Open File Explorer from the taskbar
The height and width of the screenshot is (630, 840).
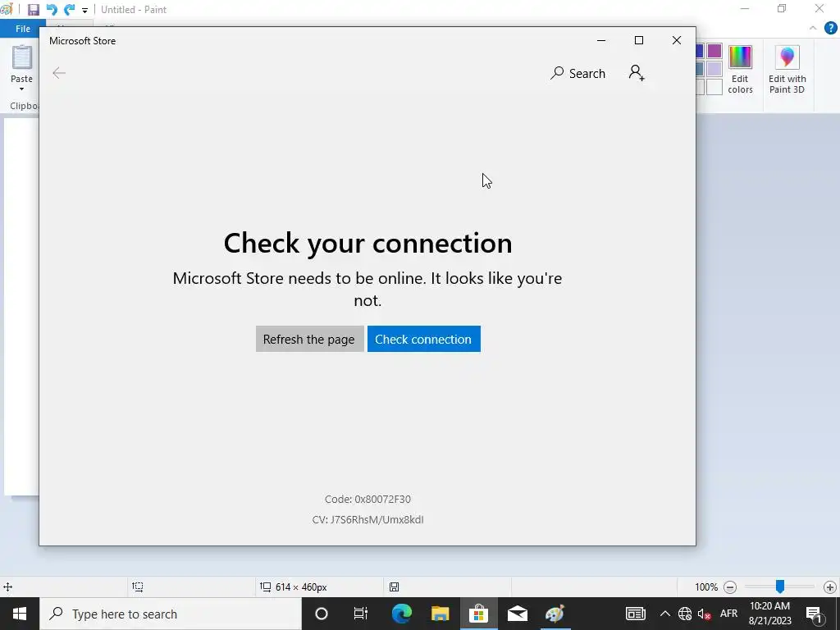click(440, 614)
